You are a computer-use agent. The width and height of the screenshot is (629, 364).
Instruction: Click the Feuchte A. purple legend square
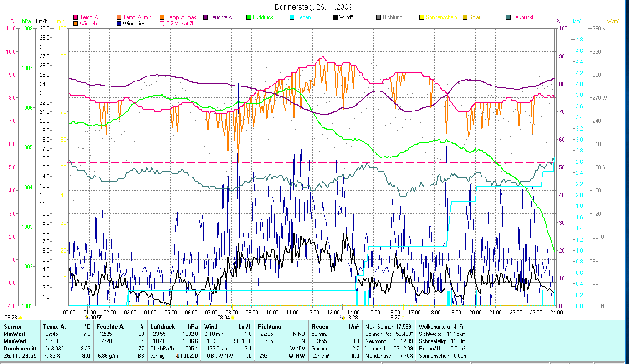(205, 17)
